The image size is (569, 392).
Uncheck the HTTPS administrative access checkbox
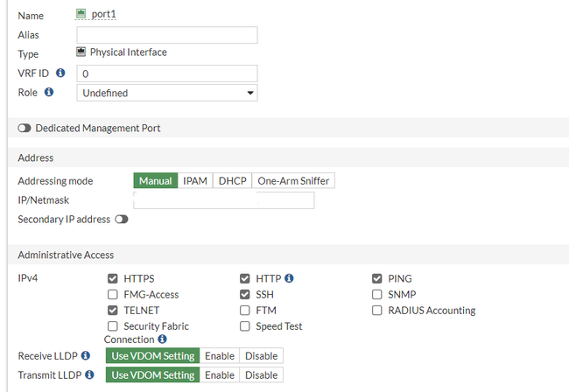coord(113,279)
